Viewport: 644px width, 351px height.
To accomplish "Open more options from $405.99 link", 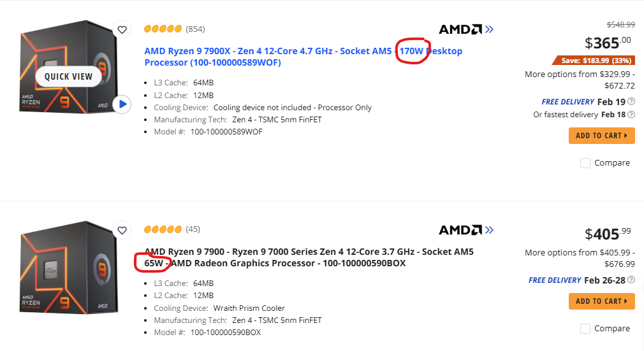I will pyautogui.click(x=580, y=258).
